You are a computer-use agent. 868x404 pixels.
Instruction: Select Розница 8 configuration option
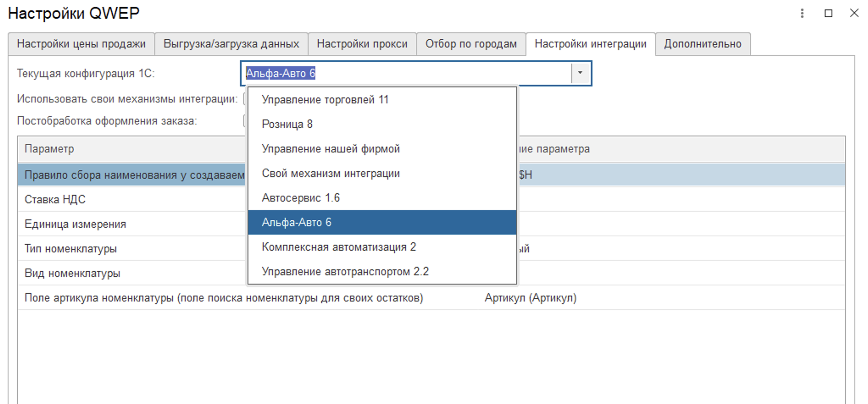382,125
